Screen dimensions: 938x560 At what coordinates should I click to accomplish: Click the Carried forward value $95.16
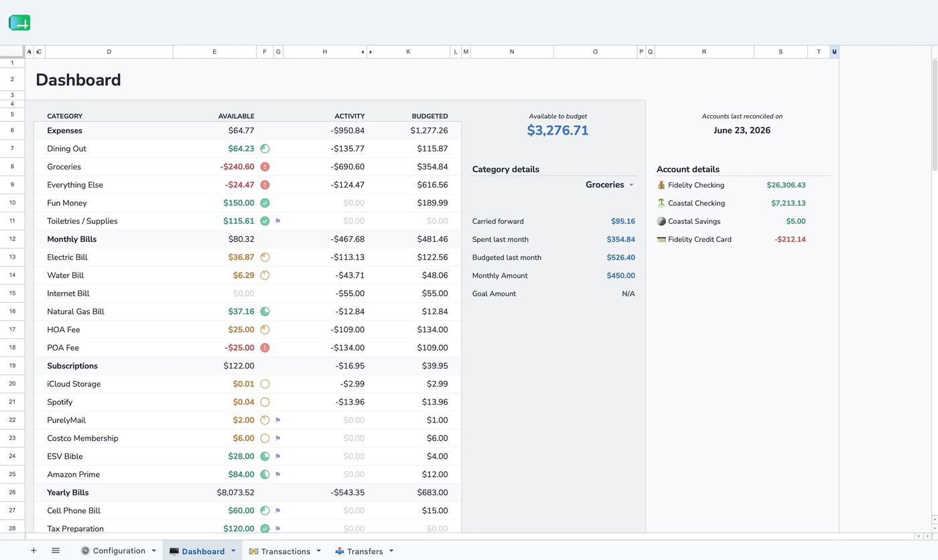[x=623, y=221]
